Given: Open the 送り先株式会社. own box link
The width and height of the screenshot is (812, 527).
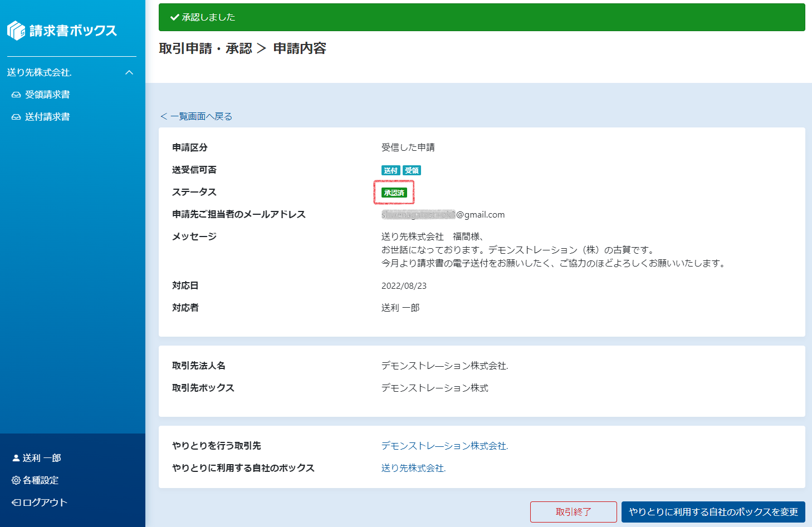Looking at the screenshot, I should pos(413,468).
